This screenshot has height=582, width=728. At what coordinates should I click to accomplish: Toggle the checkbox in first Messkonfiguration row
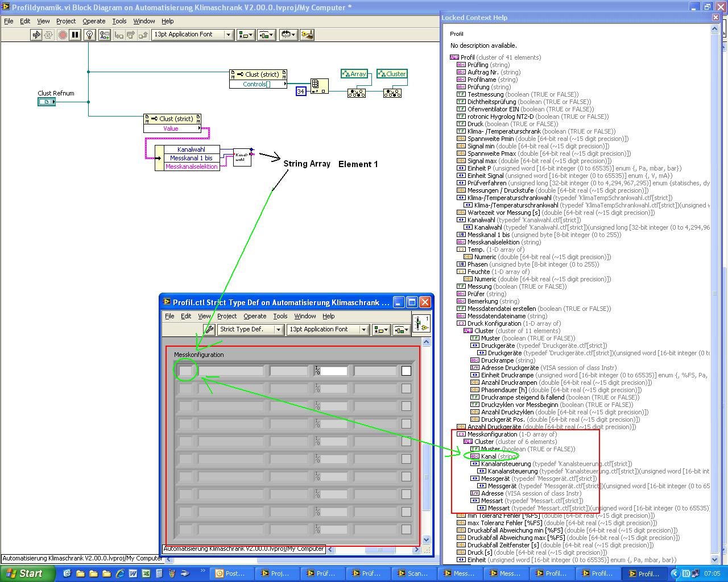(406, 371)
